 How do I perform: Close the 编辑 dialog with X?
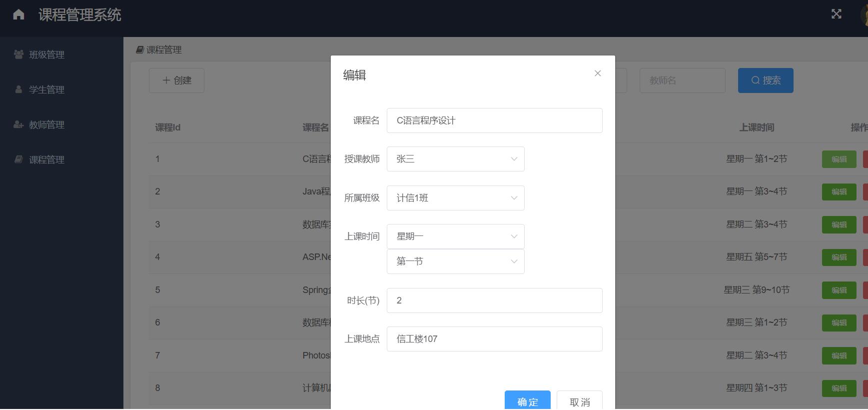click(597, 73)
